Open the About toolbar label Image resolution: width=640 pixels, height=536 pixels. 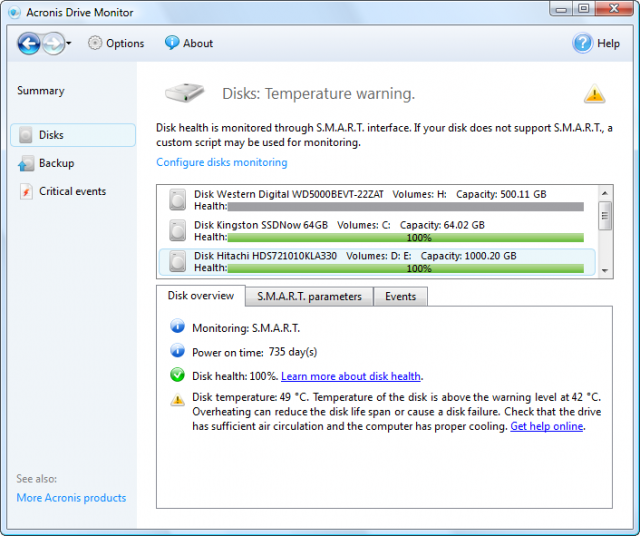point(198,43)
